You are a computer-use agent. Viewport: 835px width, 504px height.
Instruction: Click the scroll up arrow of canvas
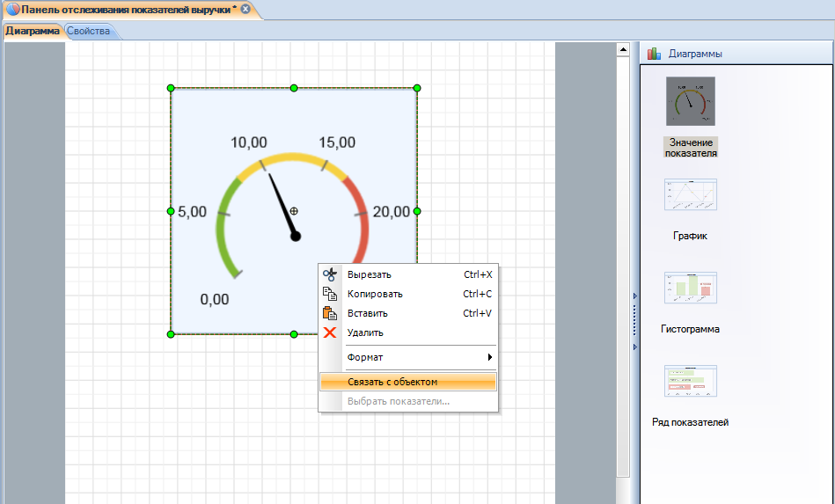click(623, 48)
